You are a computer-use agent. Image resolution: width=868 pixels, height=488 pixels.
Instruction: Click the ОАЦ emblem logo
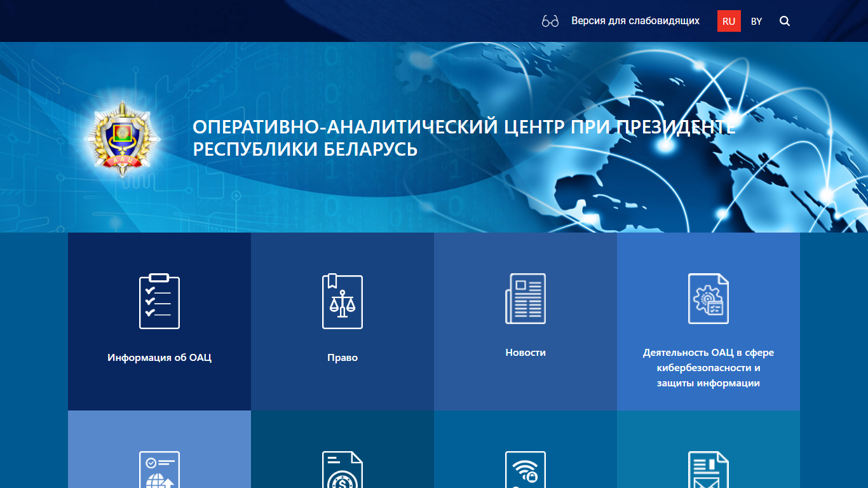pos(123,137)
